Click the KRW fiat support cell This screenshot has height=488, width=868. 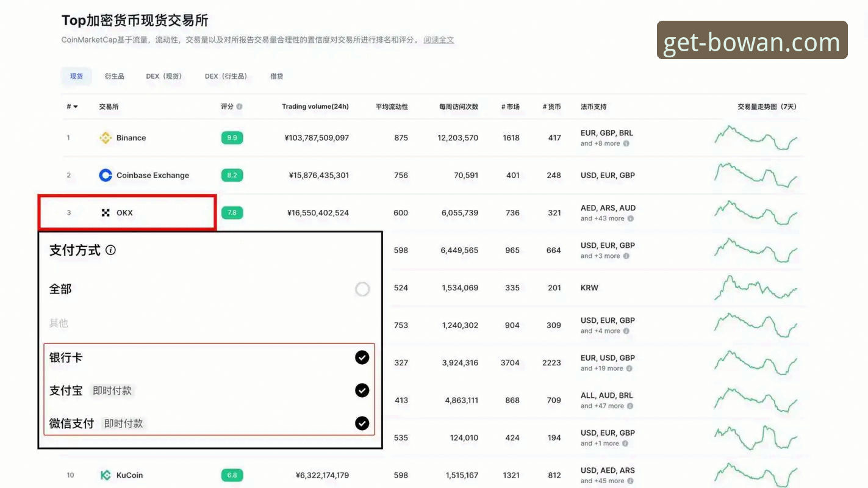pos(589,288)
